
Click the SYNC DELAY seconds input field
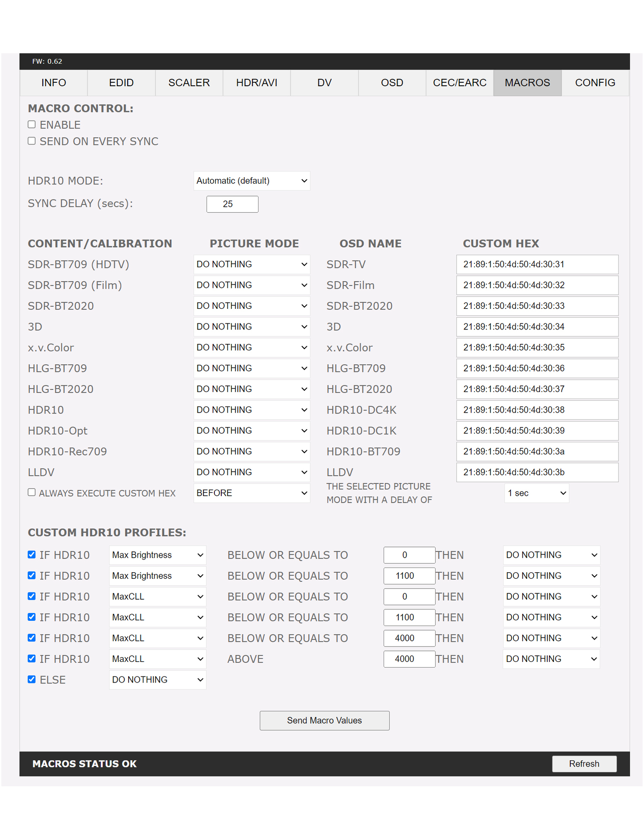[232, 204]
